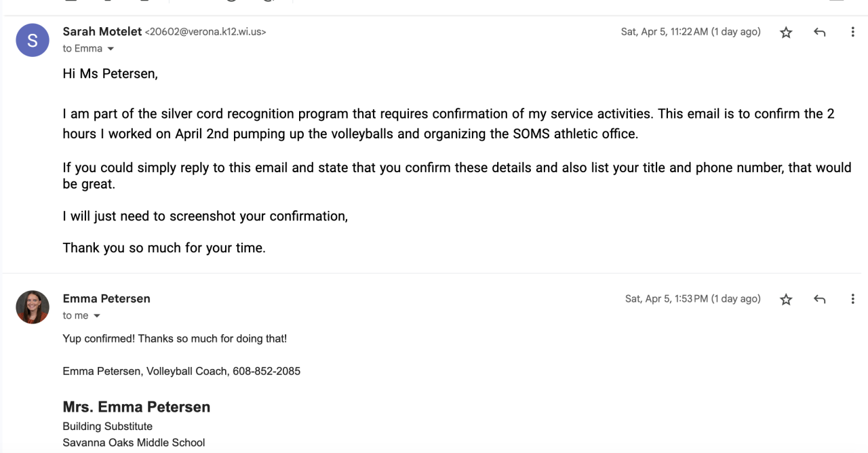Viewport: 868px width, 453px height.
Task: Reply to Sarah Motelet's message
Action: [x=819, y=33]
